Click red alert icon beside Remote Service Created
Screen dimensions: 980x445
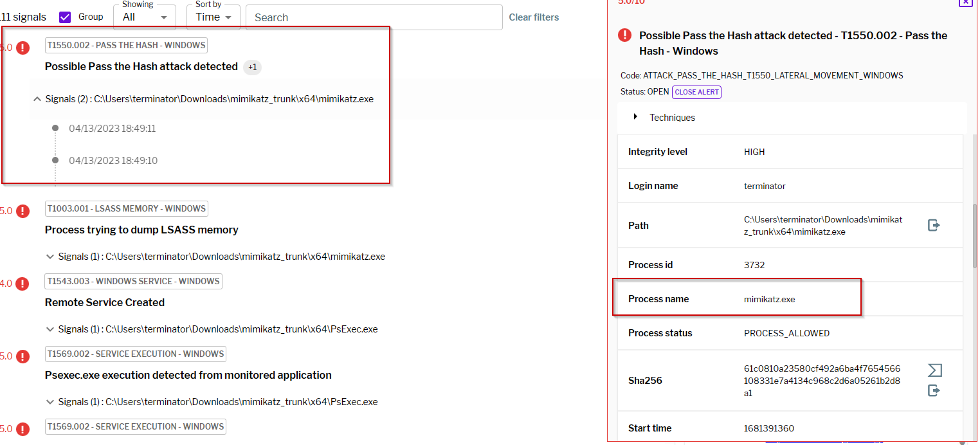[x=23, y=284]
